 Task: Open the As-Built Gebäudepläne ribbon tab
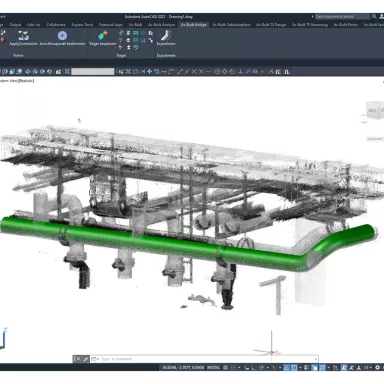pos(231,25)
